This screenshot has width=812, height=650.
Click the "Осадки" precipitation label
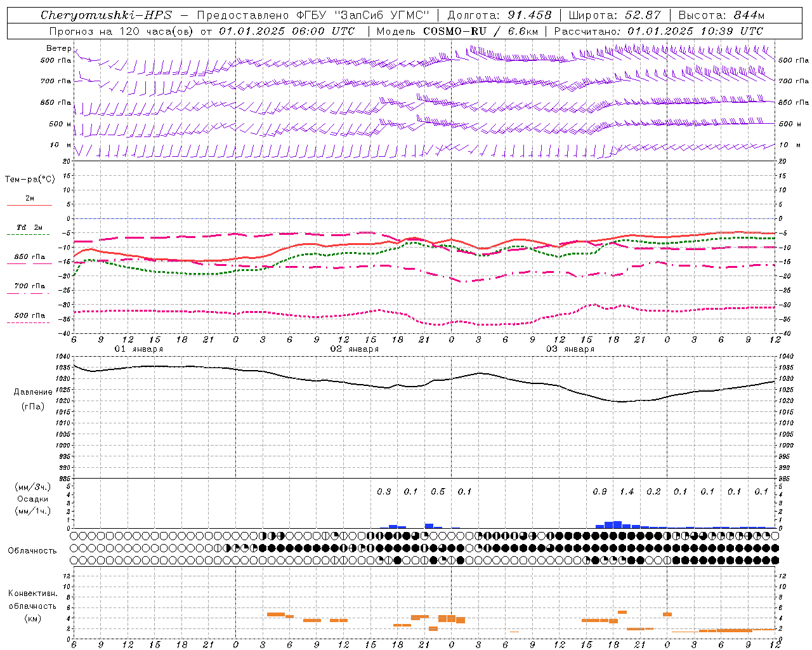(32, 499)
